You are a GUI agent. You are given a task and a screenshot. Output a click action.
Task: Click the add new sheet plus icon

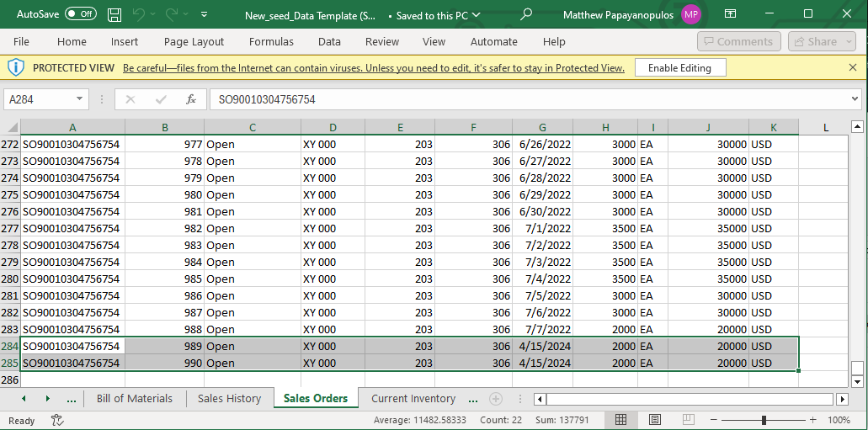[496, 399]
